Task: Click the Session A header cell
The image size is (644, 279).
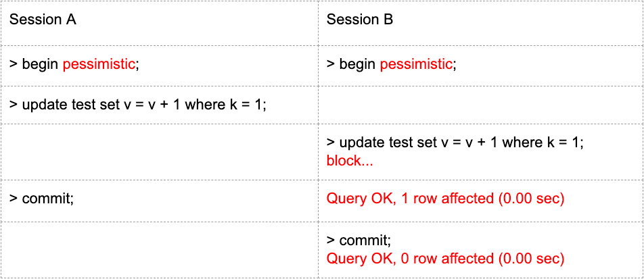Action: pos(43,20)
